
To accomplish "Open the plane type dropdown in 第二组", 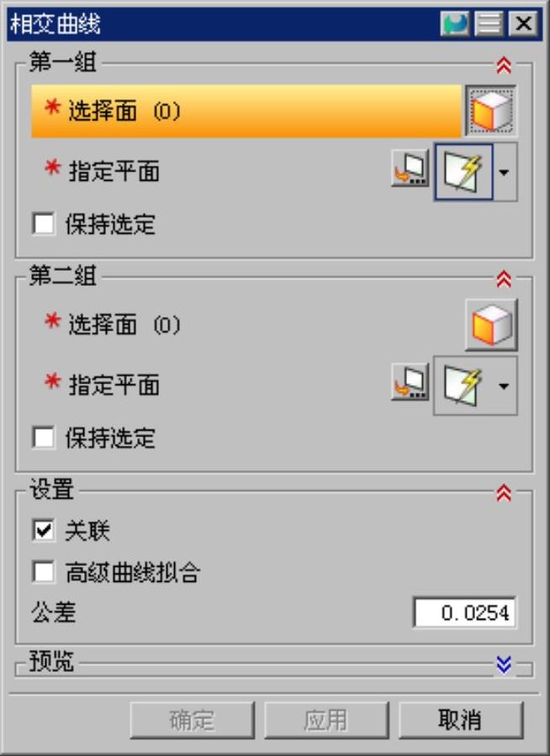I will (505, 386).
